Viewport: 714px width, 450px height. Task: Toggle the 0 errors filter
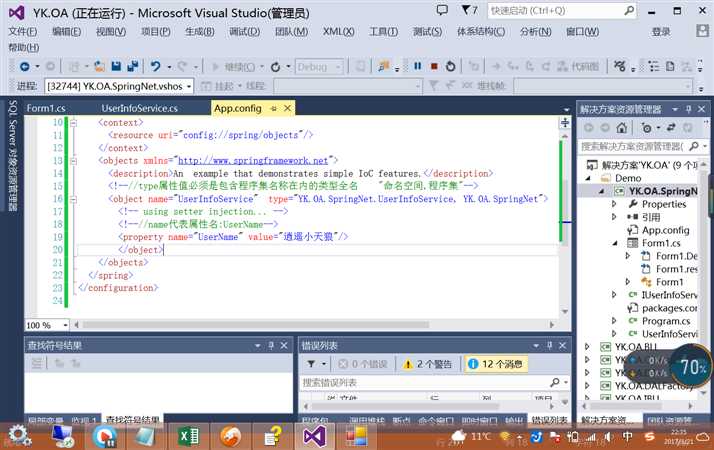tap(363, 364)
